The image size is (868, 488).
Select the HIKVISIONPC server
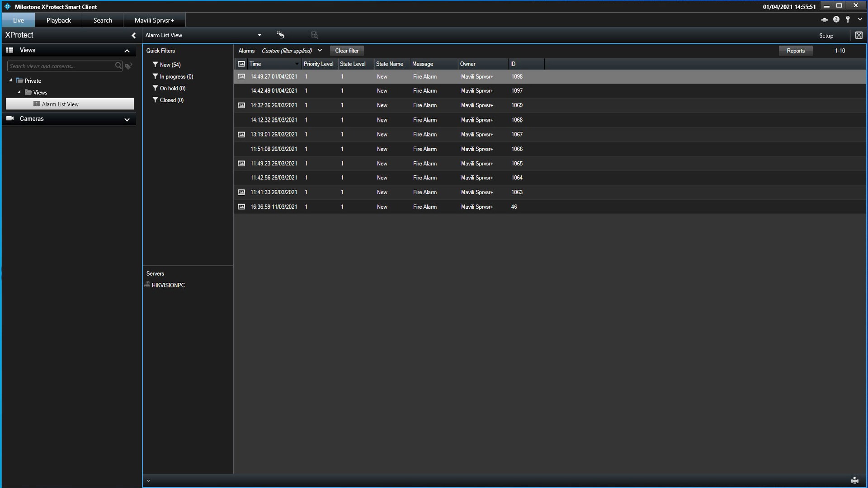pyautogui.click(x=168, y=285)
